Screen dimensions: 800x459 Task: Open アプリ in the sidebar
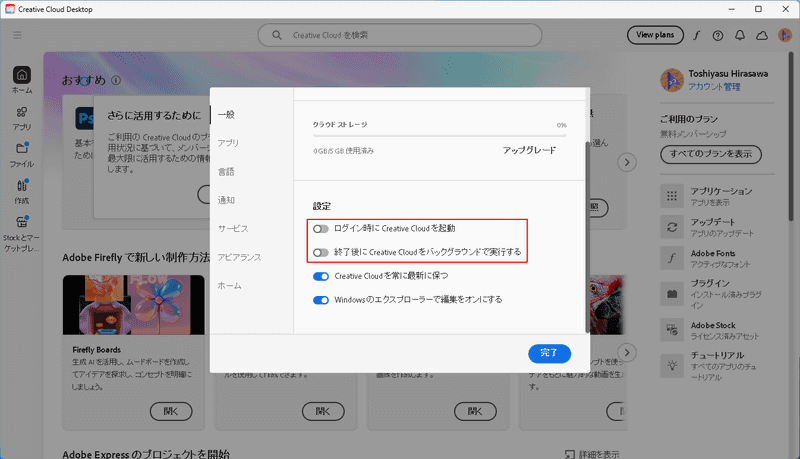(x=22, y=119)
